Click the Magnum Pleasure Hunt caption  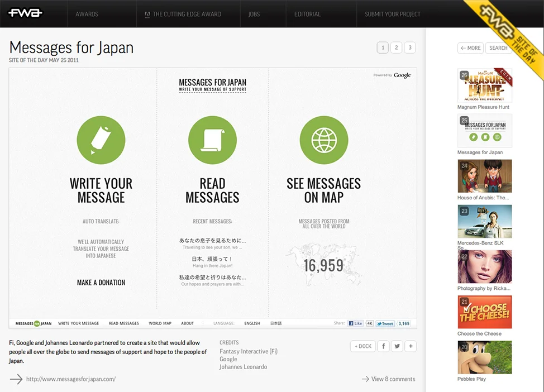pyautogui.click(x=483, y=107)
